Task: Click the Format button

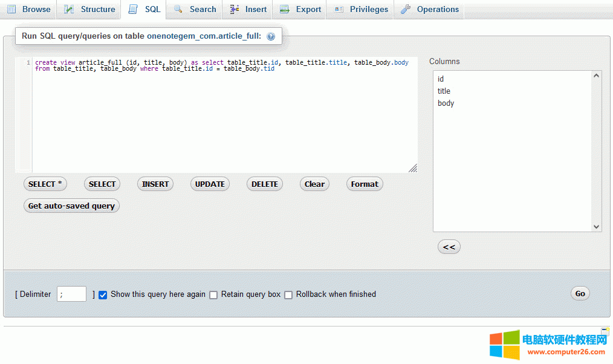Action: pyautogui.click(x=364, y=184)
